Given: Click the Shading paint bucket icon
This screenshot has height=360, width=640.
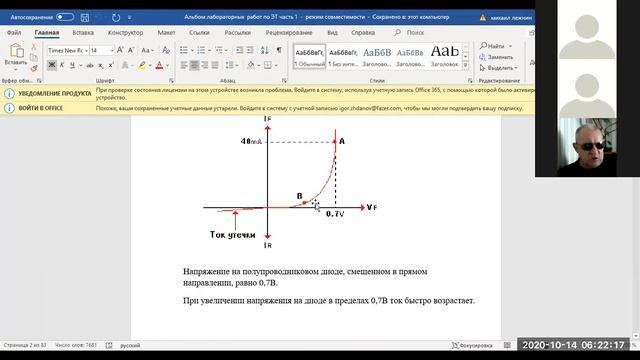Looking at the screenshot, I should (251, 65).
